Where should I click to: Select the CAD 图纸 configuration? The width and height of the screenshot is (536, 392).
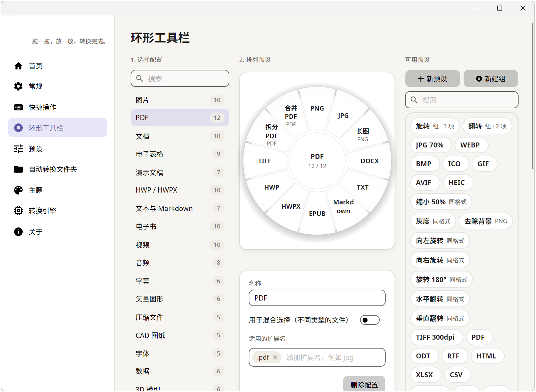coord(180,335)
